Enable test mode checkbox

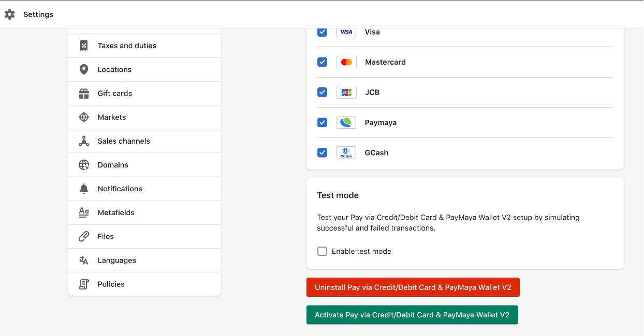pos(322,251)
